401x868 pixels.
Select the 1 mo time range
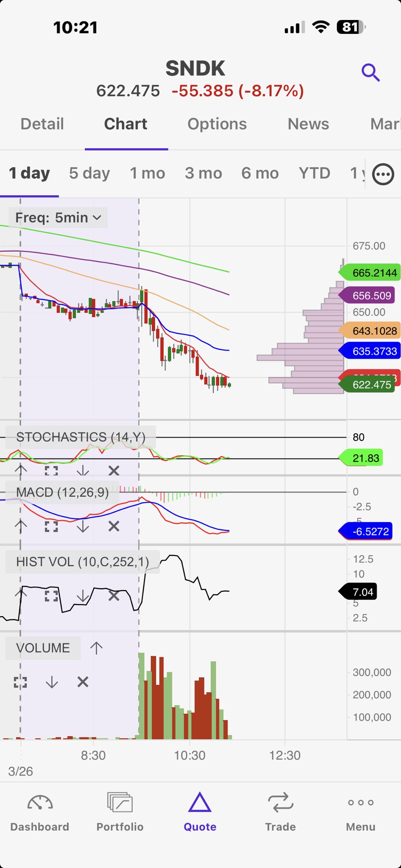pyautogui.click(x=147, y=173)
